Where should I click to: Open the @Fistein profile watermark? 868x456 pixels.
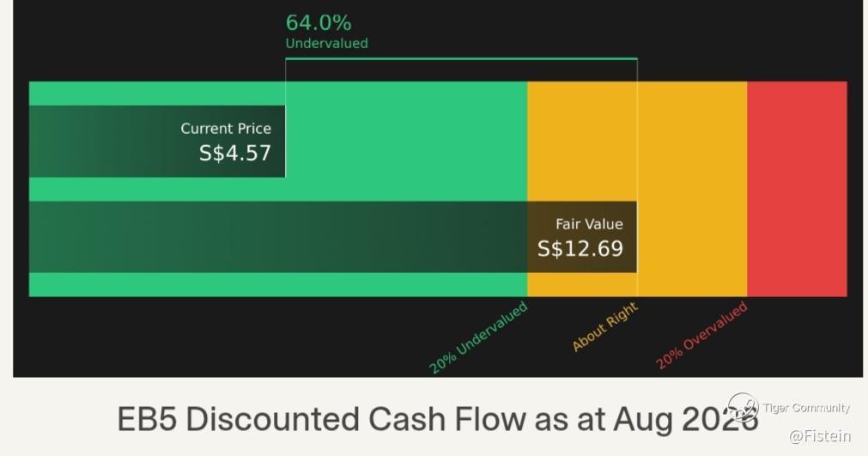pos(819,436)
